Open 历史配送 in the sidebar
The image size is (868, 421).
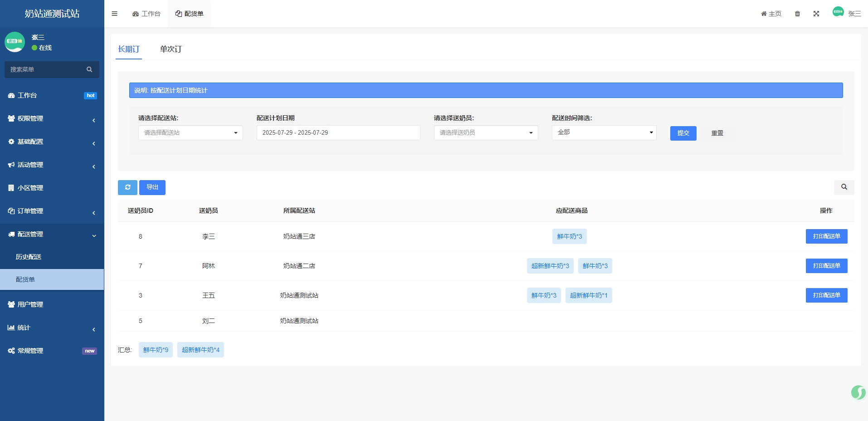click(x=29, y=257)
